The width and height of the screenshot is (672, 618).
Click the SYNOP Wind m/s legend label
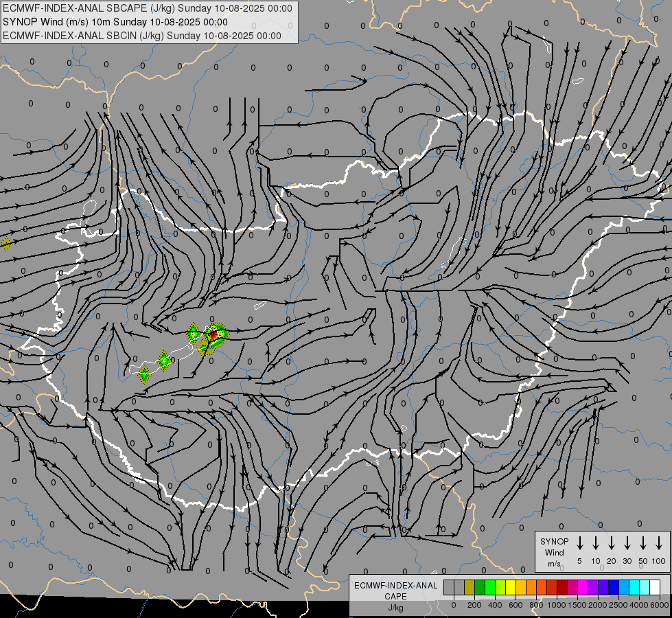554,552
